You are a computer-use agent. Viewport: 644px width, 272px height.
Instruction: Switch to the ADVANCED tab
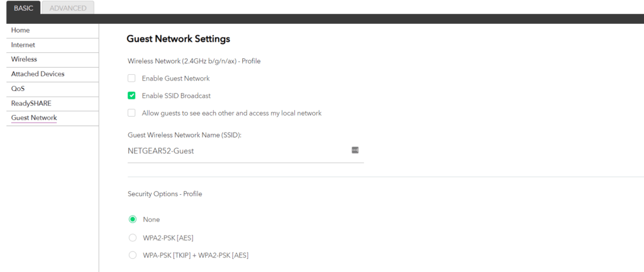69,8
